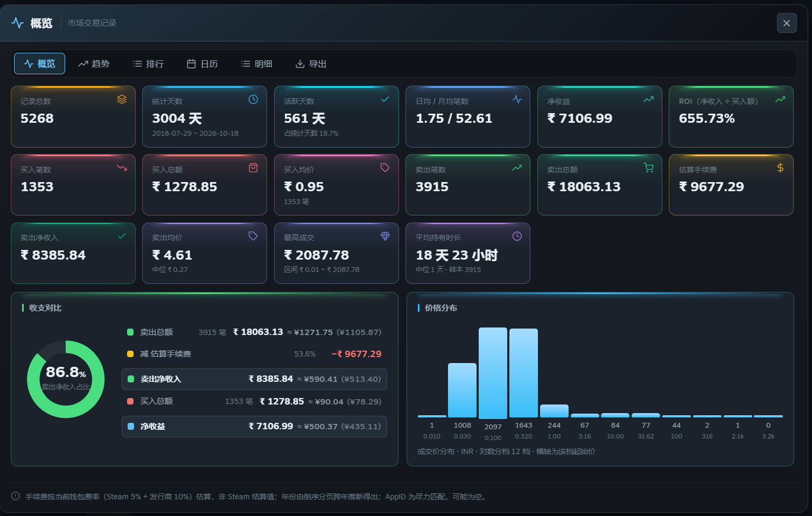Go to the 日历 tab
The image size is (812, 516).
click(x=202, y=64)
